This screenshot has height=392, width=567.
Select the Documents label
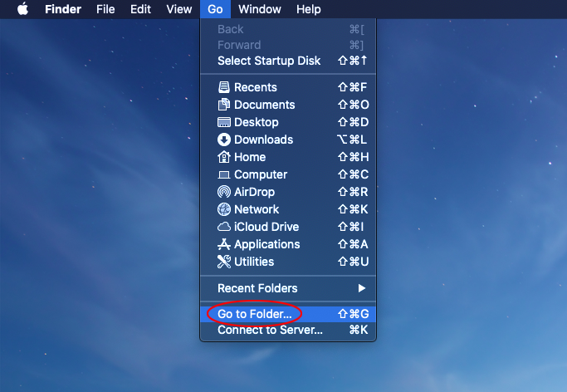coord(264,105)
